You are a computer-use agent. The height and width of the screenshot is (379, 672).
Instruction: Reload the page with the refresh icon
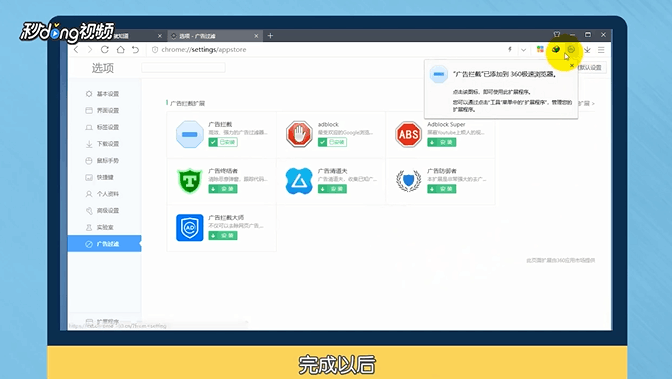105,50
